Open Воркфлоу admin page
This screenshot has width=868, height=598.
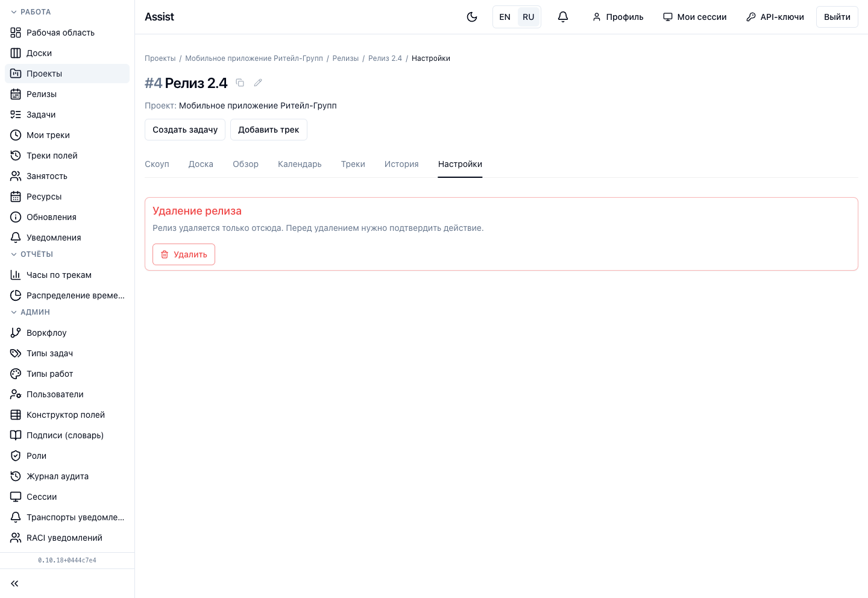[x=67, y=333]
